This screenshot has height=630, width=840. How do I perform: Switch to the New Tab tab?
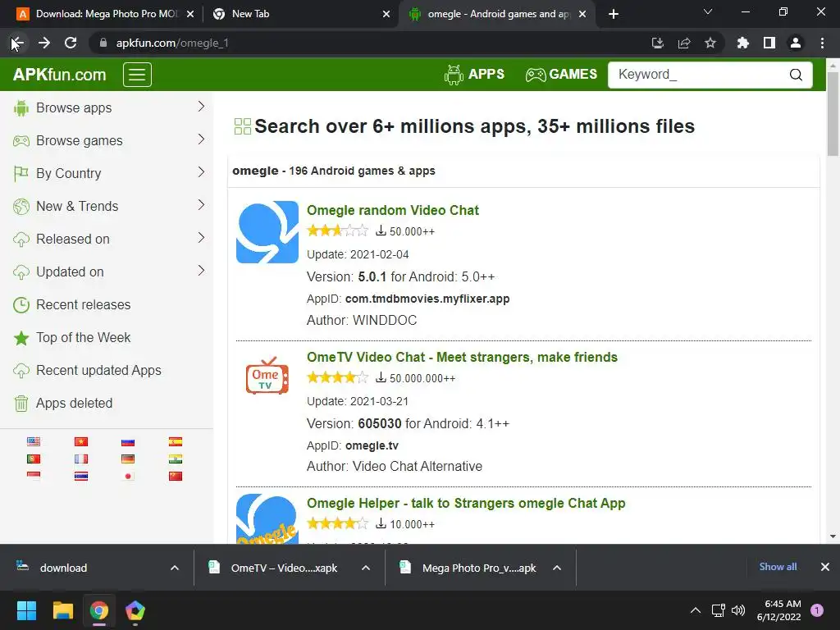(251, 14)
